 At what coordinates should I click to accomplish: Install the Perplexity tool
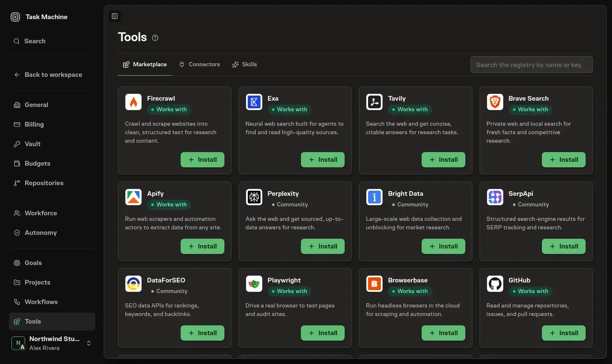coord(323,246)
